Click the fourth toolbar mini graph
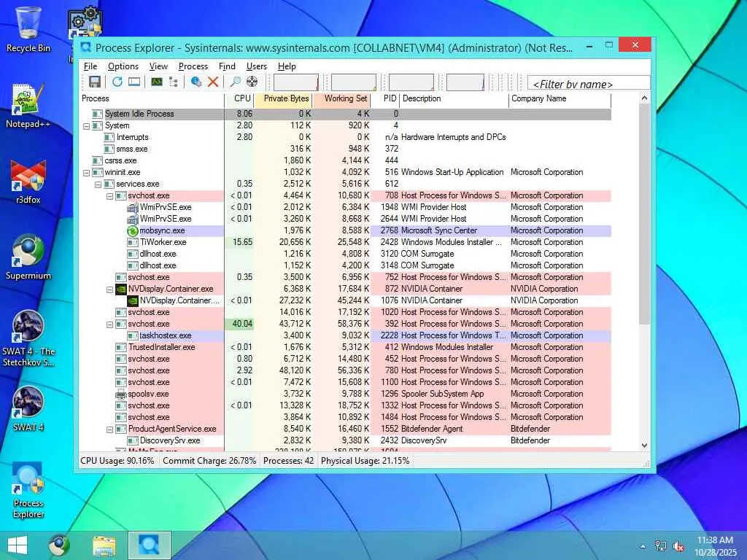 pos(465,82)
